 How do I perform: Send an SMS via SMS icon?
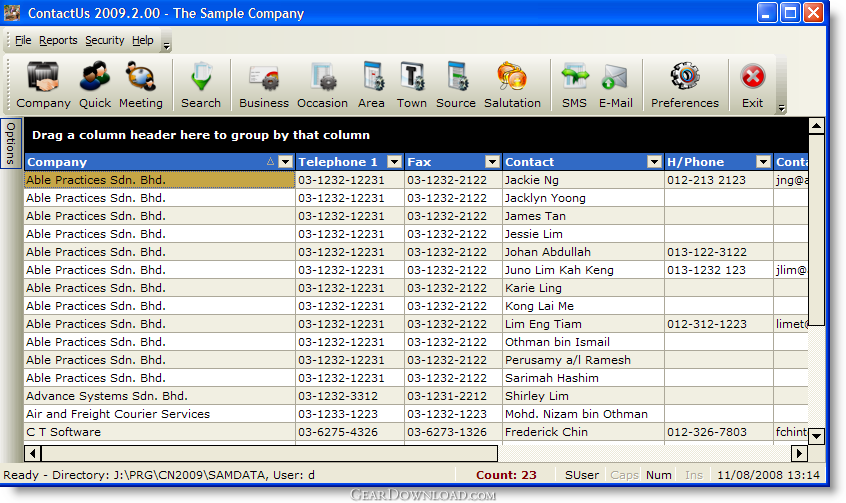574,85
